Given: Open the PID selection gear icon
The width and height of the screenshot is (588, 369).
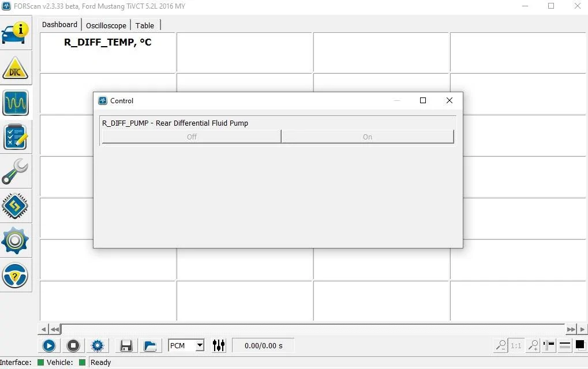Looking at the screenshot, I should [98, 345].
